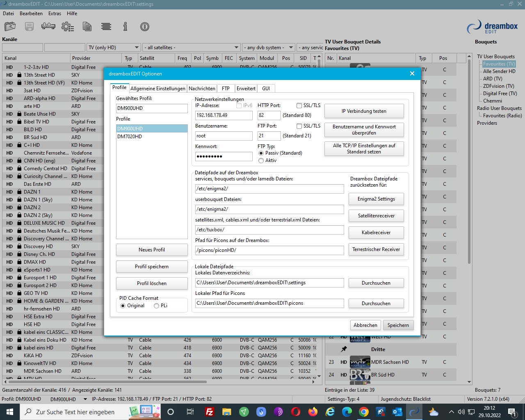Click the Speichern button

click(398, 325)
